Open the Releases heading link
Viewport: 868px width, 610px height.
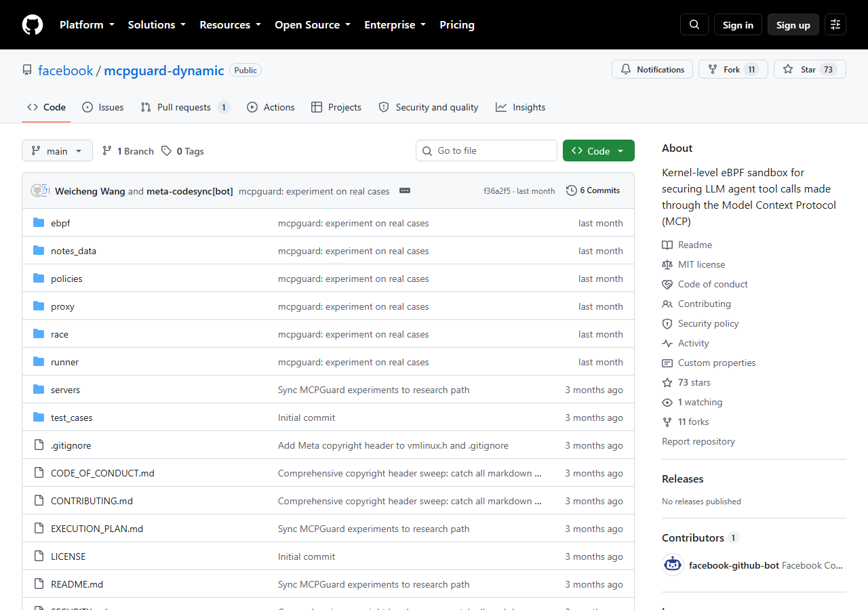pyautogui.click(x=683, y=479)
